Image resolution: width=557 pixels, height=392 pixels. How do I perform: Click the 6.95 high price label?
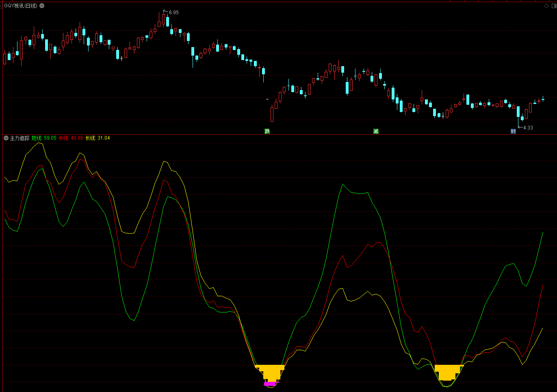[174, 13]
